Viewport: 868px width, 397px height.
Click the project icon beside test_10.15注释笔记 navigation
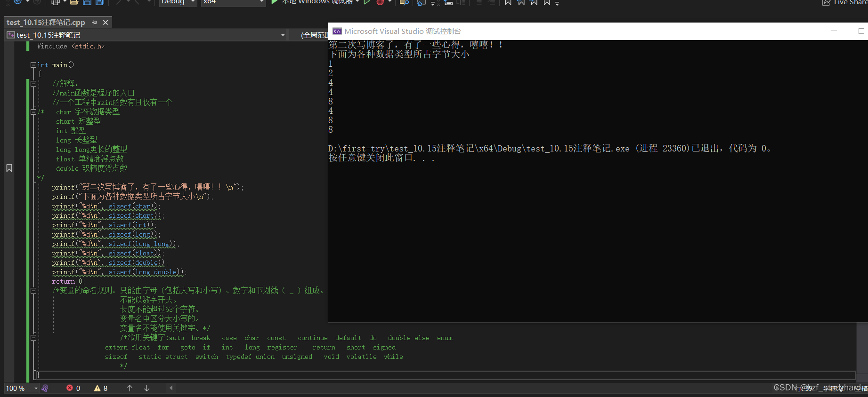pyautogui.click(x=11, y=35)
